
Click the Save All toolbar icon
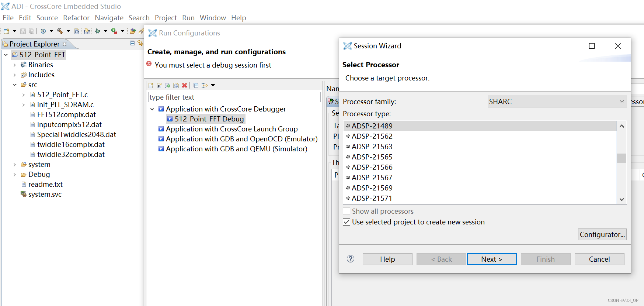pos(32,31)
